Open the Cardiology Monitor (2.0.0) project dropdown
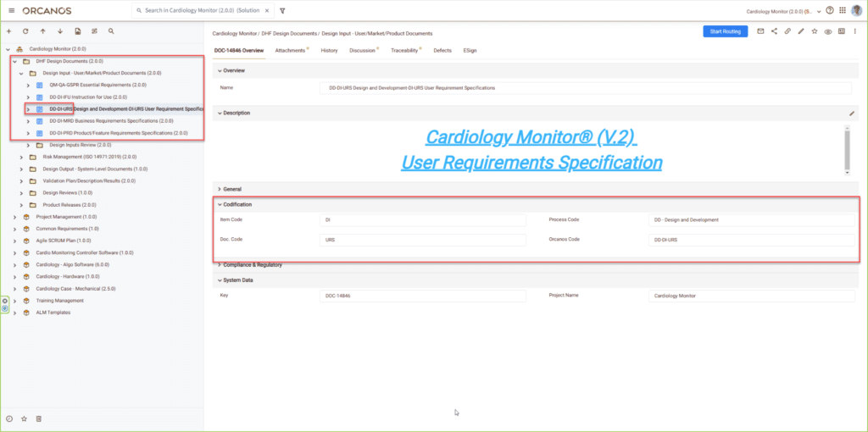868x432 pixels. (x=784, y=11)
